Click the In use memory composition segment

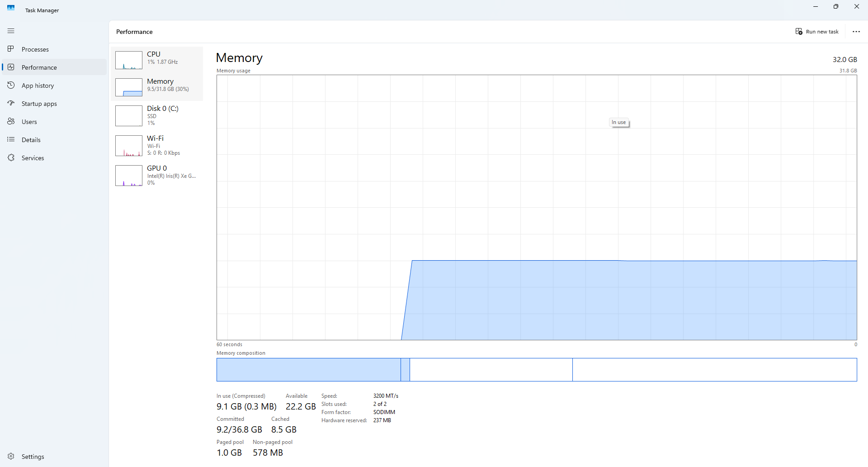pyautogui.click(x=309, y=370)
